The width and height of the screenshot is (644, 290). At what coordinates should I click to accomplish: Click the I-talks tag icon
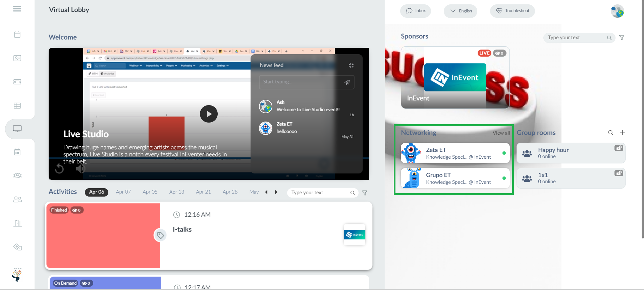(160, 235)
